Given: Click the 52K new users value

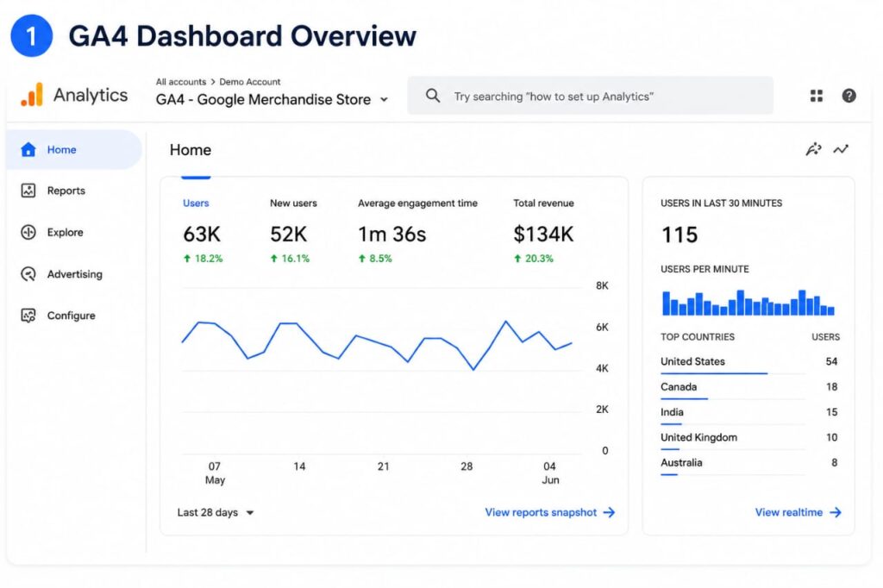Looking at the screenshot, I should [x=288, y=234].
